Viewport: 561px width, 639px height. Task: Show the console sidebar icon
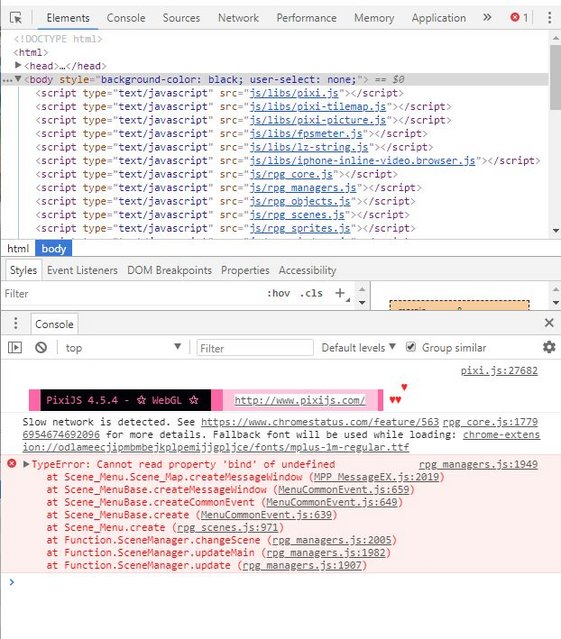tap(15, 348)
